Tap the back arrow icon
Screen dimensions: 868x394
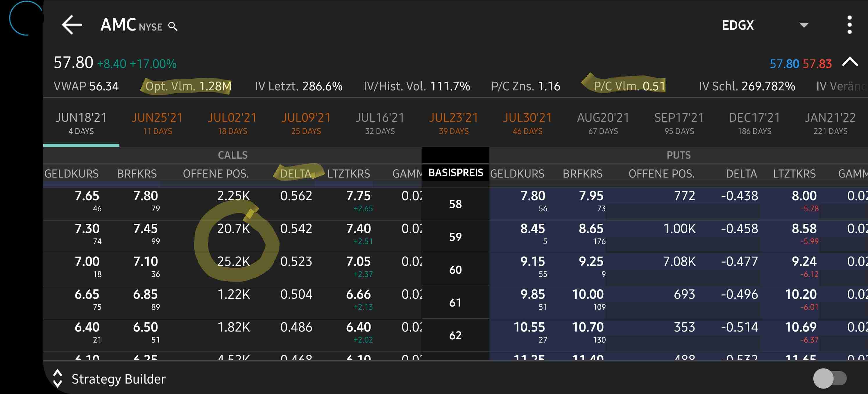pos(72,25)
